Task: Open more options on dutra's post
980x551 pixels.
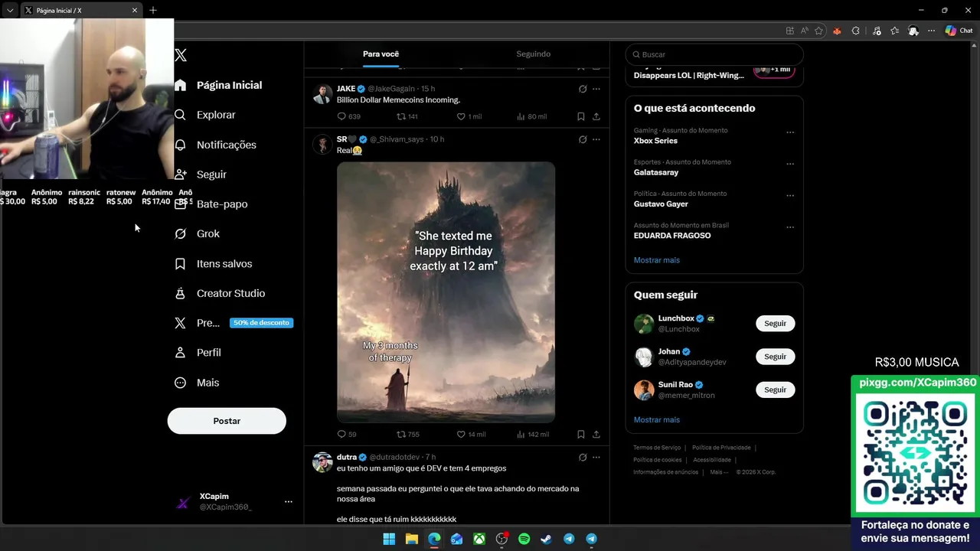Action: (x=596, y=457)
